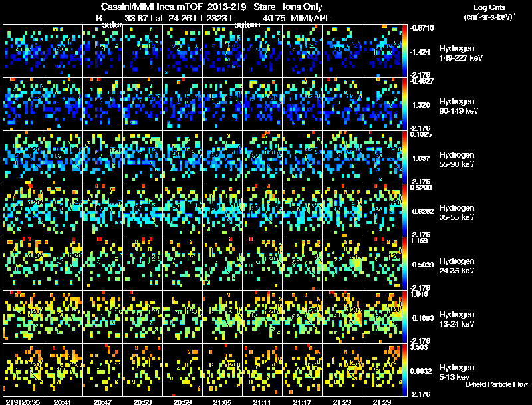Screen dimensions: 532x405
Task: Open the Hydrogen 90-149 keV panel at 21:05
Action: [x=223, y=104]
